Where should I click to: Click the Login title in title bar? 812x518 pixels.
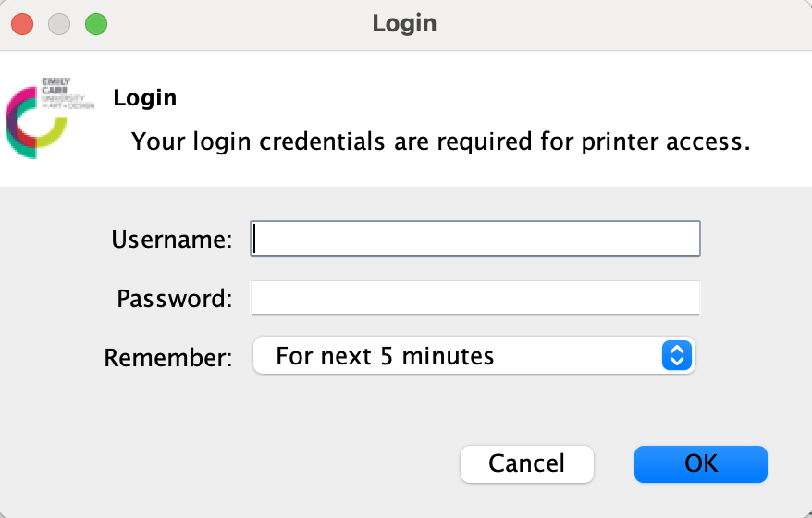click(404, 24)
